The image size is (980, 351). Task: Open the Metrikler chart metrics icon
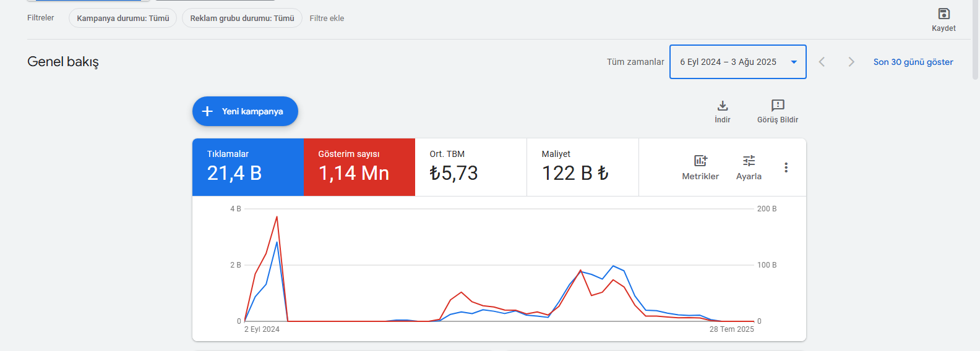[700, 161]
